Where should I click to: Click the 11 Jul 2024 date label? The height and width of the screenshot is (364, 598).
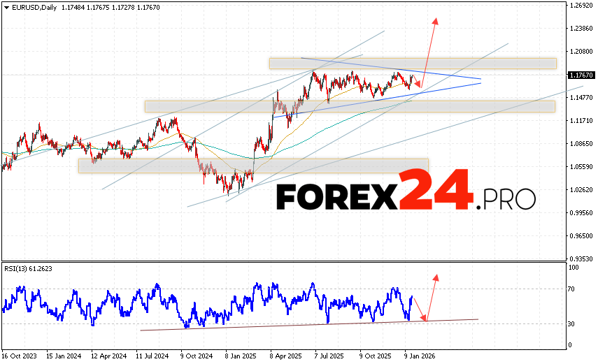[x=153, y=354]
